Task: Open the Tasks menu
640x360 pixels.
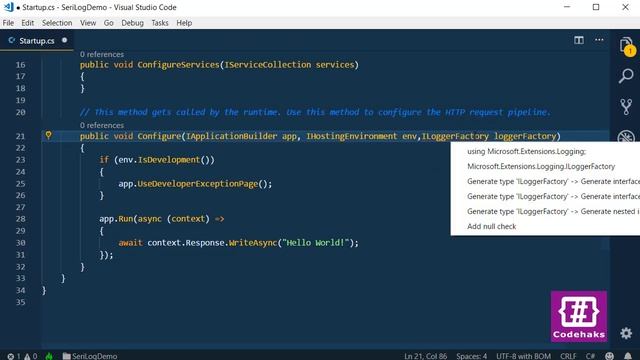Action: [x=160, y=23]
